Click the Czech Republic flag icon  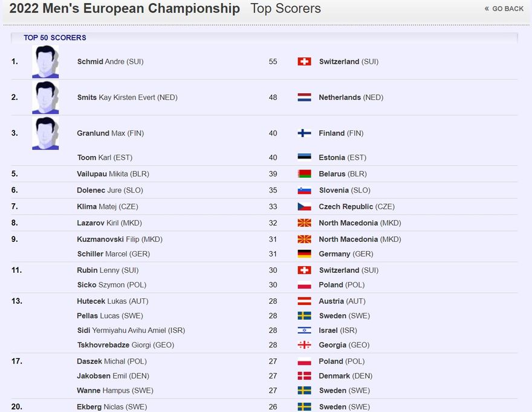304,206
